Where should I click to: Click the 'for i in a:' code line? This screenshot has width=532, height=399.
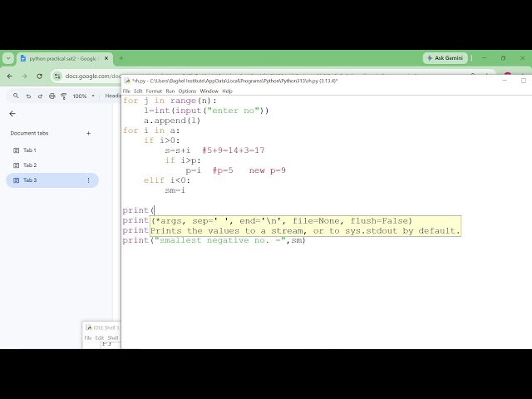pos(151,131)
